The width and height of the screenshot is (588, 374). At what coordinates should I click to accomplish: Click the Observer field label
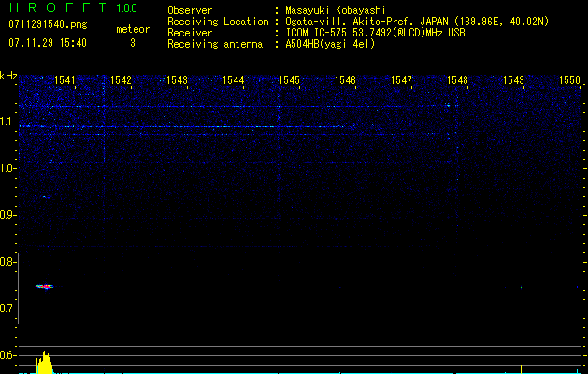pos(190,10)
